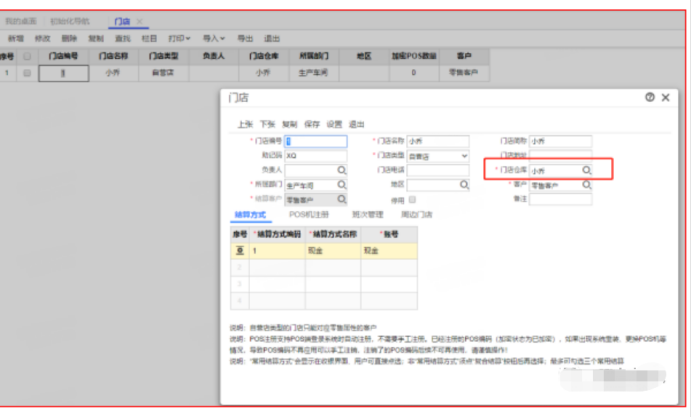This screenshot has width=692, height=417.
Task: Check the row 1 checkbox in list
Action: 27,73
